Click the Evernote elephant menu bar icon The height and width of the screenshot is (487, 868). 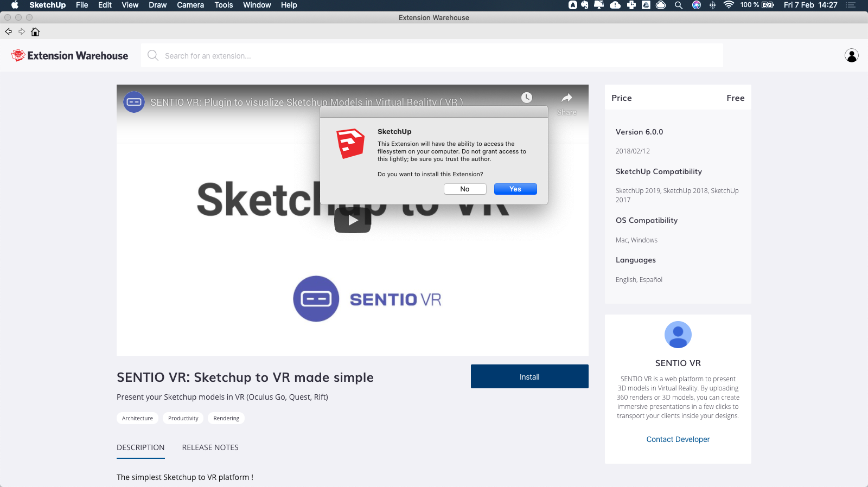click(585, 5)
